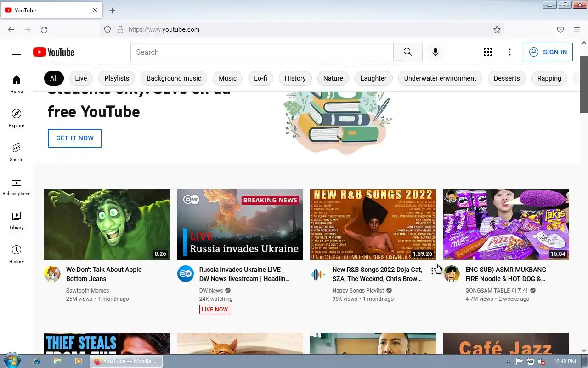Close the YouTube tab
Screen dimensions: 588x368
tap(95, 10)
